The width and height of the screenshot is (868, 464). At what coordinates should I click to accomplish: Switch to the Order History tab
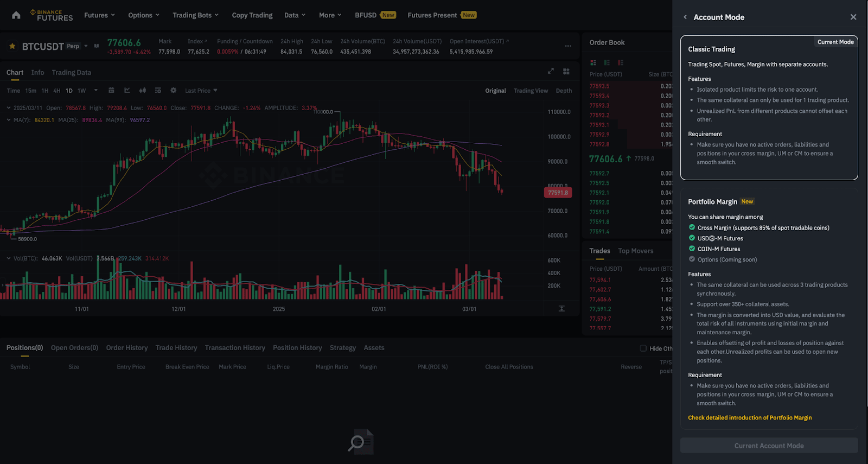(x=127, y=348)
